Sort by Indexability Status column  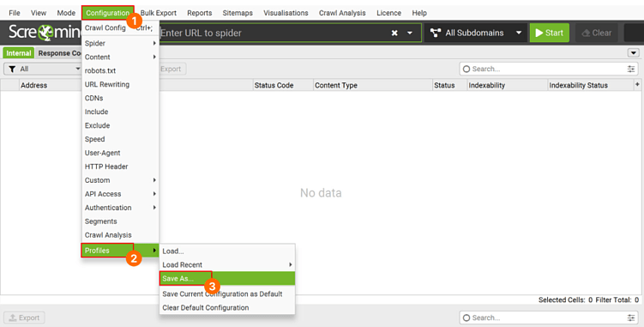(x=591, y=85)
